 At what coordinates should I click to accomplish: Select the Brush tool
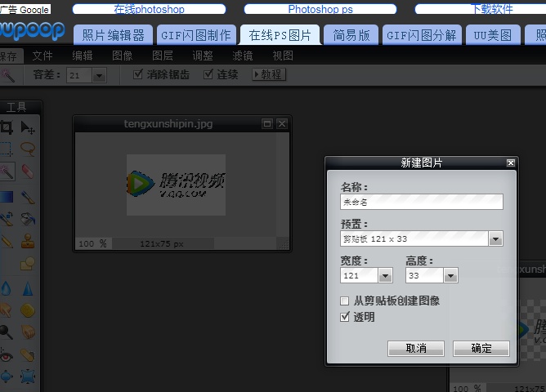(28, 197)
